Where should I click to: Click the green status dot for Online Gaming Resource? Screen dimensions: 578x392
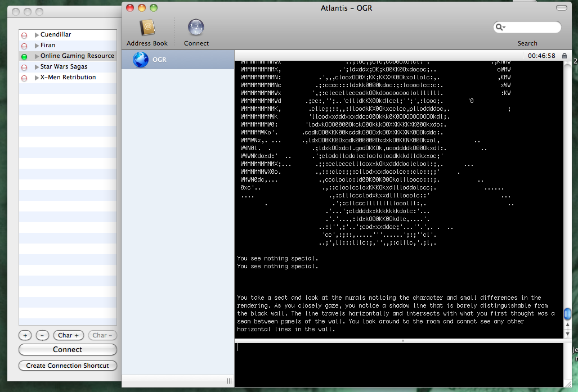(x=24, y=57)
